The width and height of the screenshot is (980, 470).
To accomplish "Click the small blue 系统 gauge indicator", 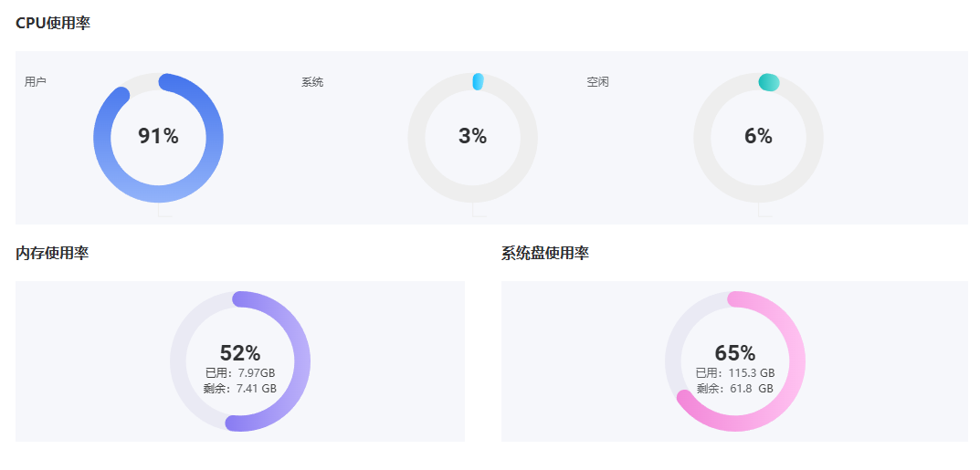I will click(478, 82).
